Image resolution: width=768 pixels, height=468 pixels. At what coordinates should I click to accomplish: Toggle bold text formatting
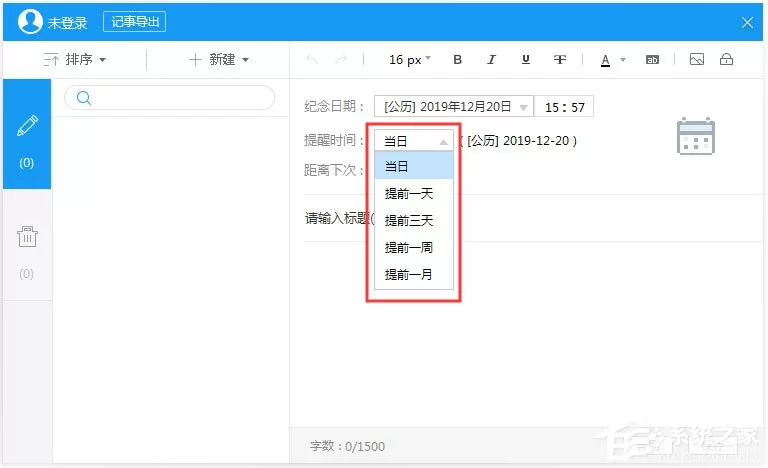[x=457, y=59]
